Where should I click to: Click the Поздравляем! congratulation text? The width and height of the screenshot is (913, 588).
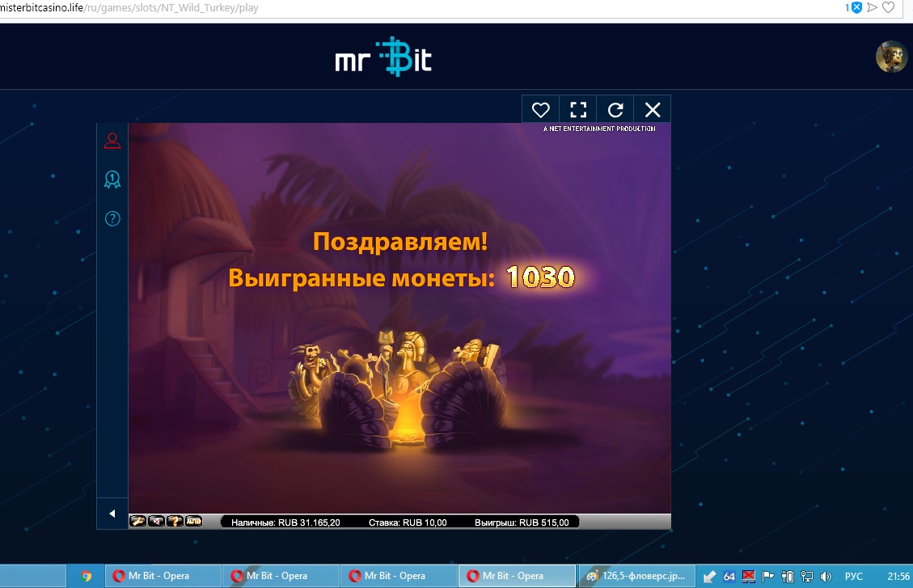[400, 241]
